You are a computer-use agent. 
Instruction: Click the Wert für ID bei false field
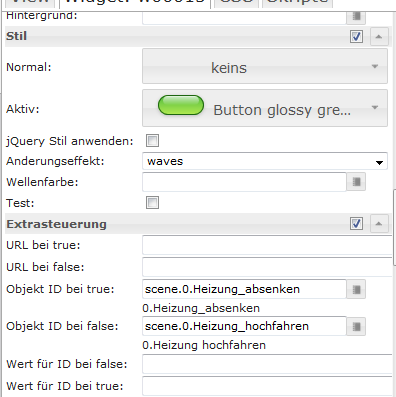[267, 364]
